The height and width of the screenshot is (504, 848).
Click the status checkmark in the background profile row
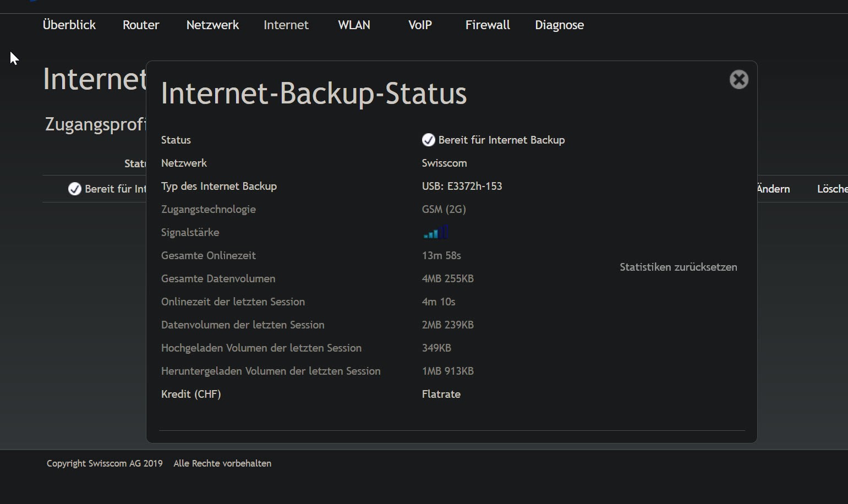coord(74,189)
